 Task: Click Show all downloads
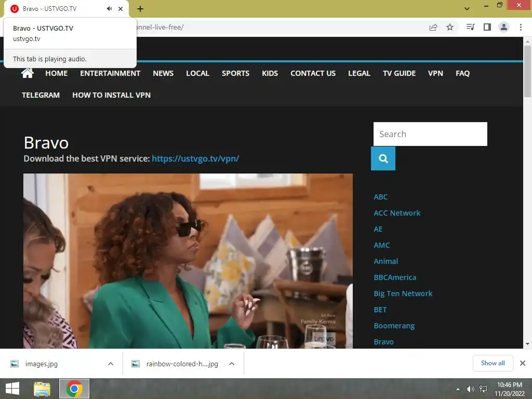tap(493, 363)
